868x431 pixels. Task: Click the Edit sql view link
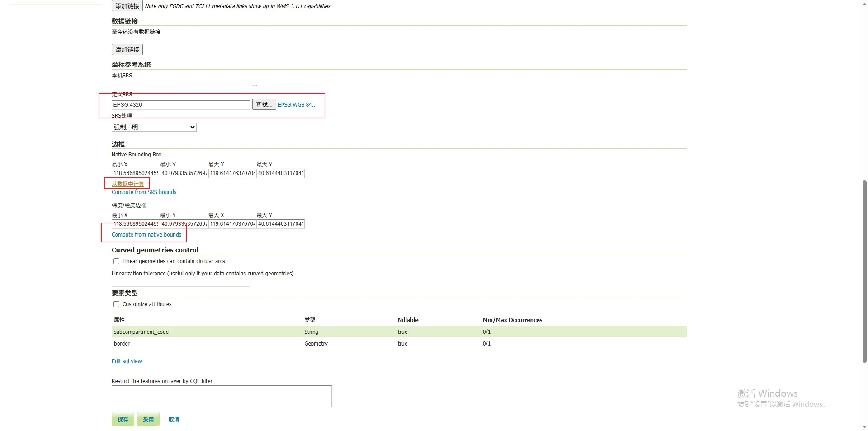pyautogui.click(x=127, y=361)
